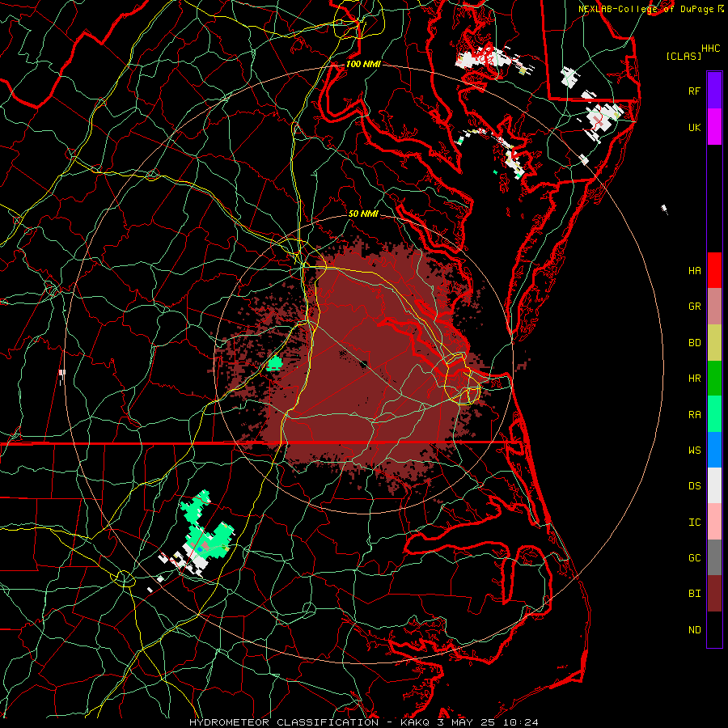The image size is (728, 728).
Task: Click the HR green legend swatch
Action: (x=714, y=379)
